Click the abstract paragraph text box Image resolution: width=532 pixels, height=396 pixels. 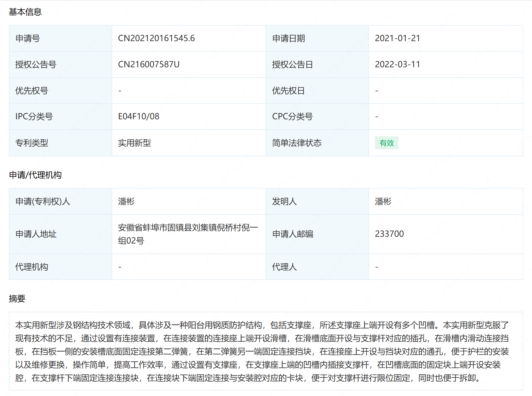(266, 351)
